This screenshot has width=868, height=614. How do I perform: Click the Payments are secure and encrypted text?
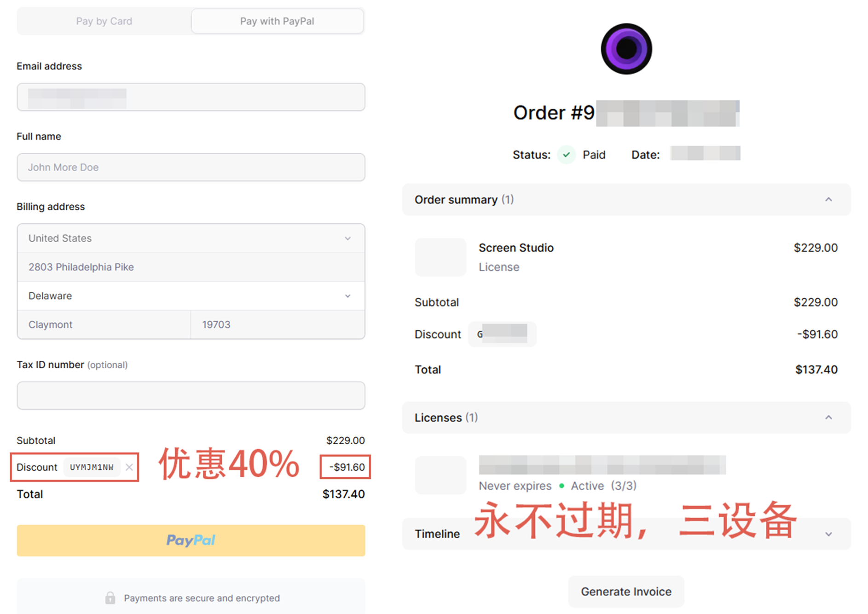click(202, 598)
